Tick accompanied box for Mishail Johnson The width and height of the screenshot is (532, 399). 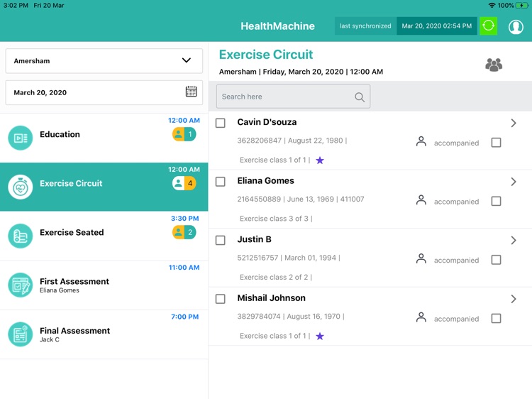point(496,319)
